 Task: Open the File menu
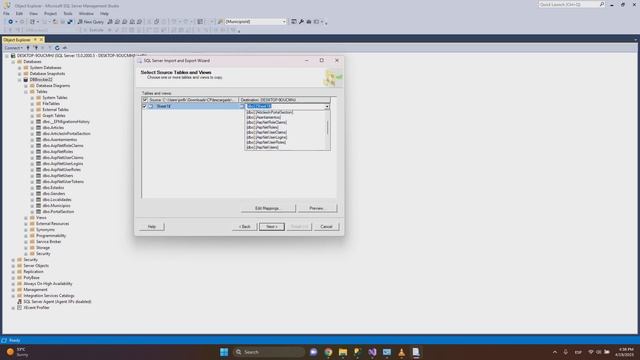coord(7,13)
